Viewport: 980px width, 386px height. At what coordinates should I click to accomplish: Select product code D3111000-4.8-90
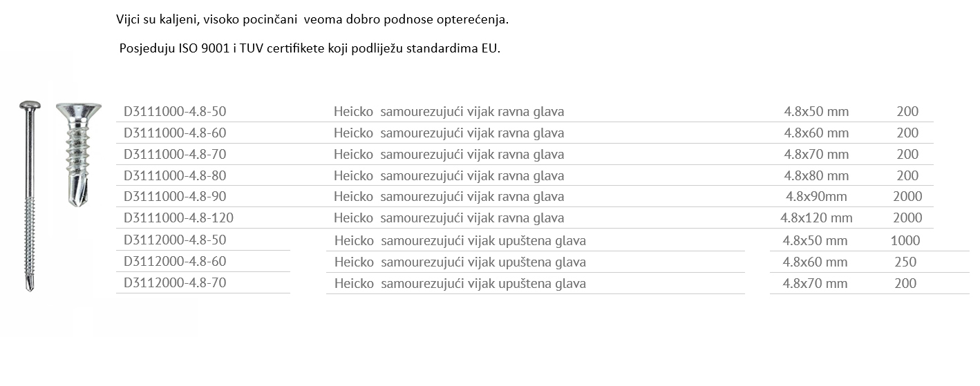click(175, 197)
